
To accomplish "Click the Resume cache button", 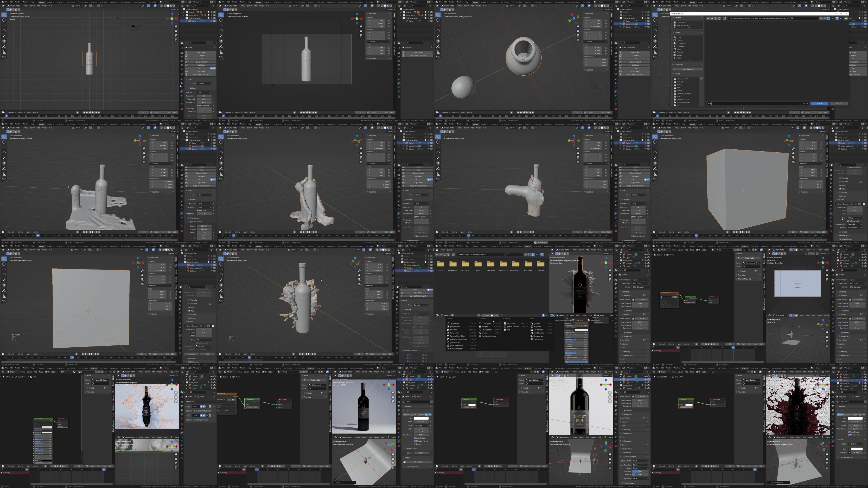I will coord(192,354).
